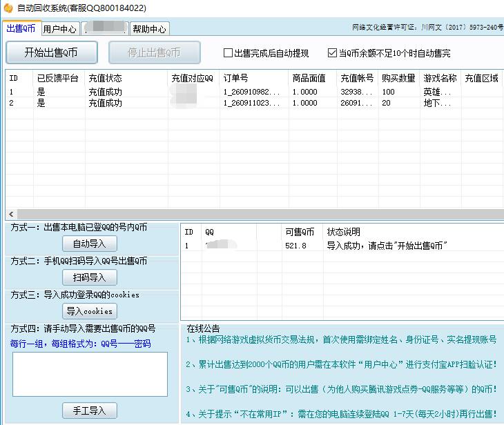The width and height of the screenshot is (504, 425).
Task: Click quantity cell 100
Action: [x=388, y=92]
